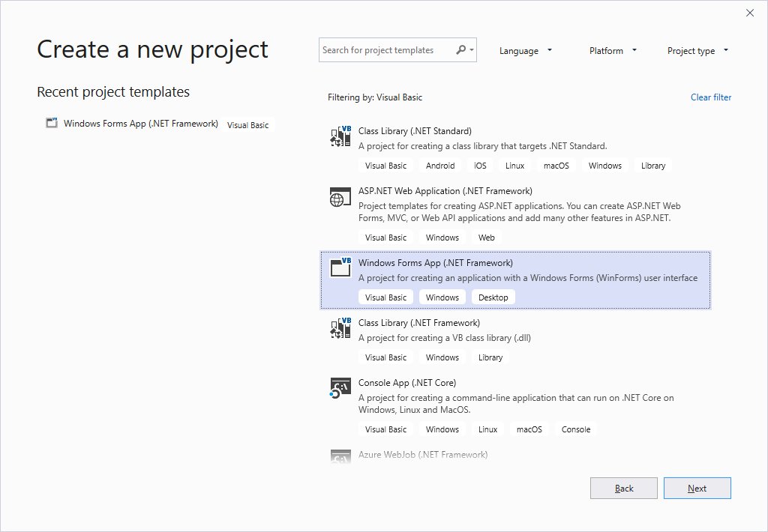
Task: Select ASP.NET Web Application (.NET Framework) title
Action: tap(445, 191)
